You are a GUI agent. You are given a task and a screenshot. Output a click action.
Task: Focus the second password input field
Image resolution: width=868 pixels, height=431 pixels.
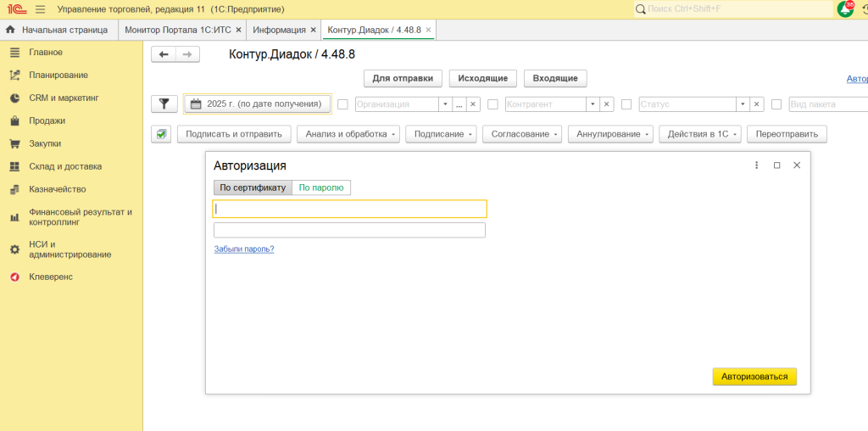[350, 231]
